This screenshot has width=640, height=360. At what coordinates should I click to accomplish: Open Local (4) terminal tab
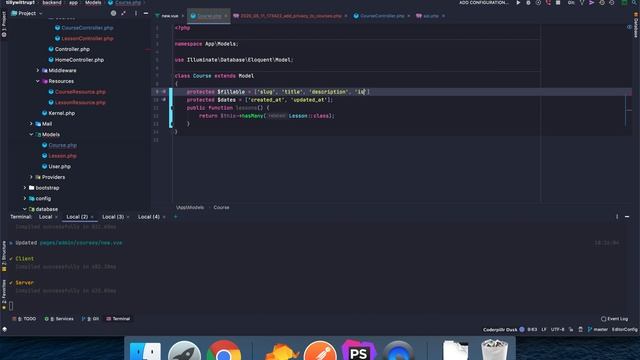tap(149, 217)
